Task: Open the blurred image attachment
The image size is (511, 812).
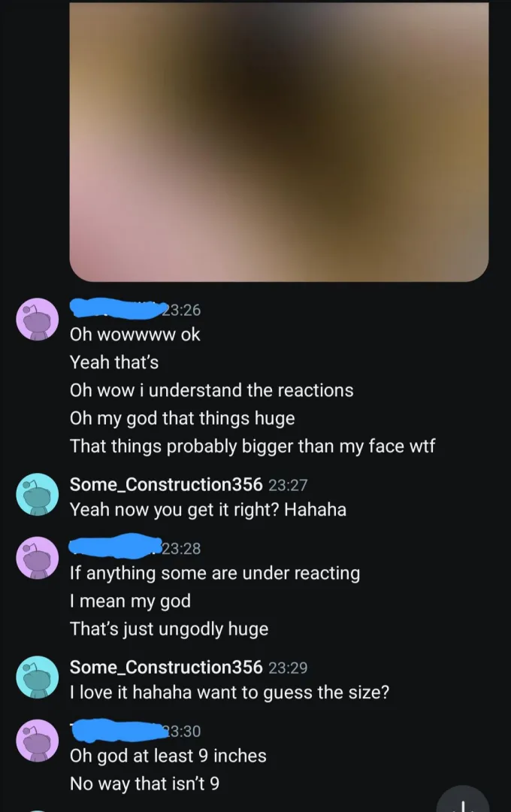Action: coord(279,142)
